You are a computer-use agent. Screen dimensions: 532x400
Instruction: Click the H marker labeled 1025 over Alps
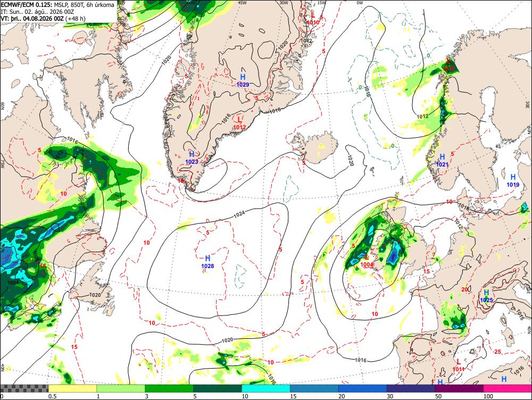486,293
